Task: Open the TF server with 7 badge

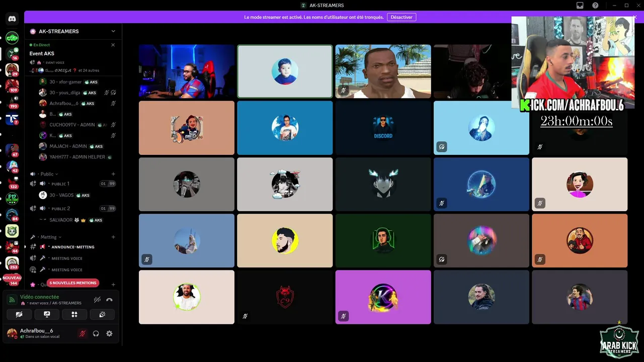Action: coord(12,119)
